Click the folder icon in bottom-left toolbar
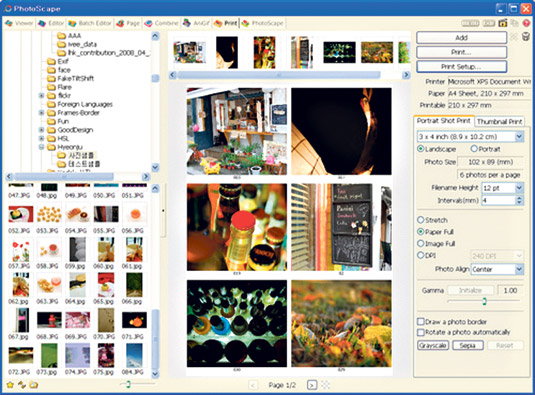The width and height of the screenshot is (535, 395). [33, 385]
